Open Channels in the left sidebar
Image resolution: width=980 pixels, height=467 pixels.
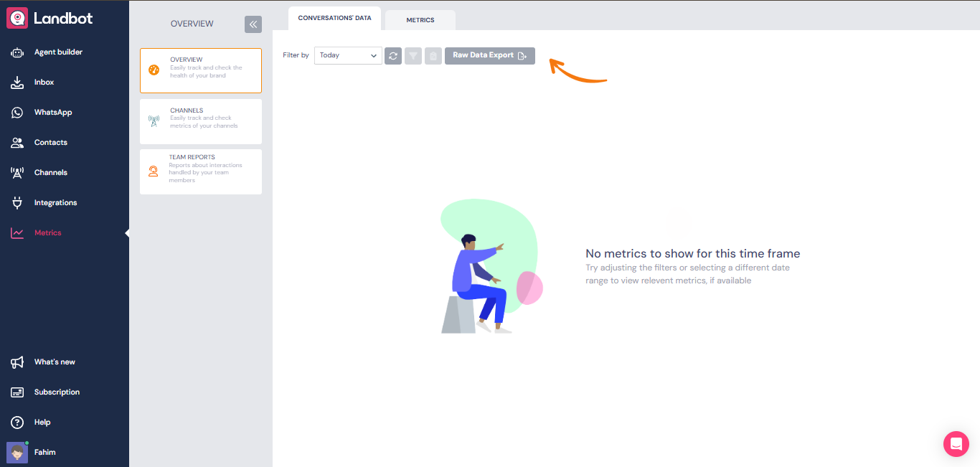[50, 173]
